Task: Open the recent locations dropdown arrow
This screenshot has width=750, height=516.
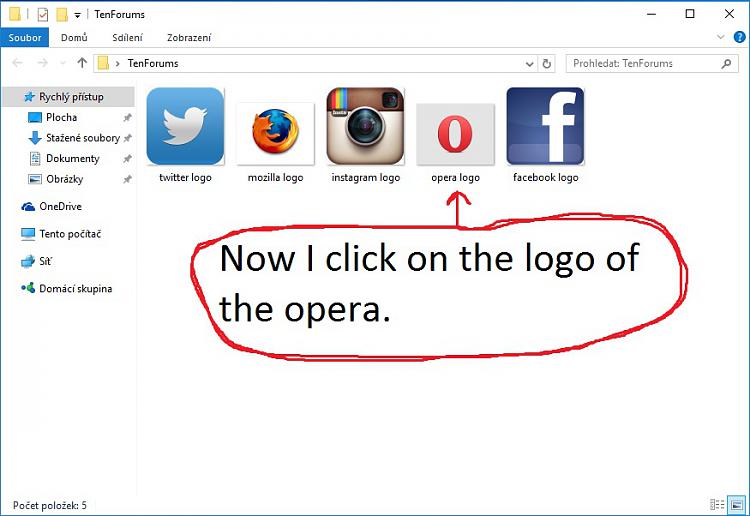Action: (63, 63)
